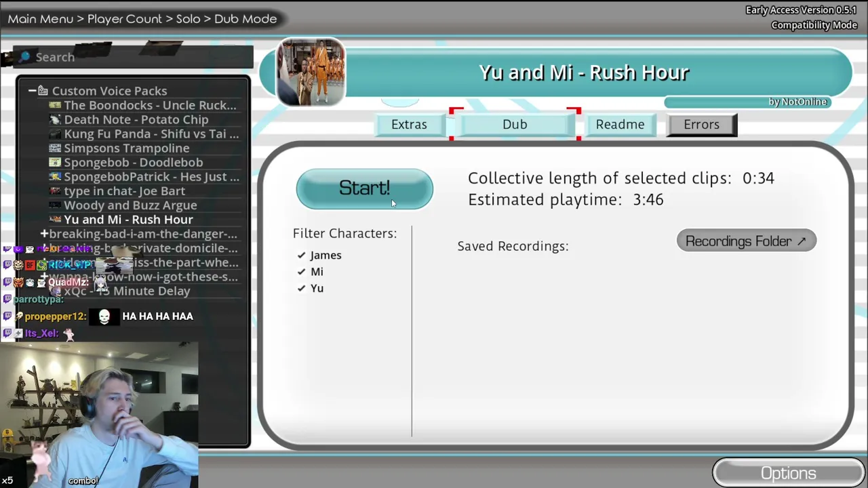Select Kung Fu Panda - Shifu pack icon
The height and width of the screenshot is (488, 868).
click(x=55, y=134)
